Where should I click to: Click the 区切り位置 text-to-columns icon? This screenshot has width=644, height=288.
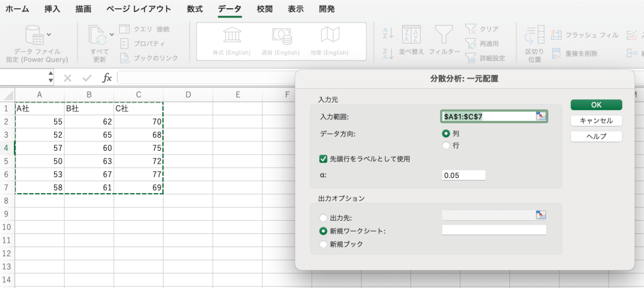click(534, 35)
